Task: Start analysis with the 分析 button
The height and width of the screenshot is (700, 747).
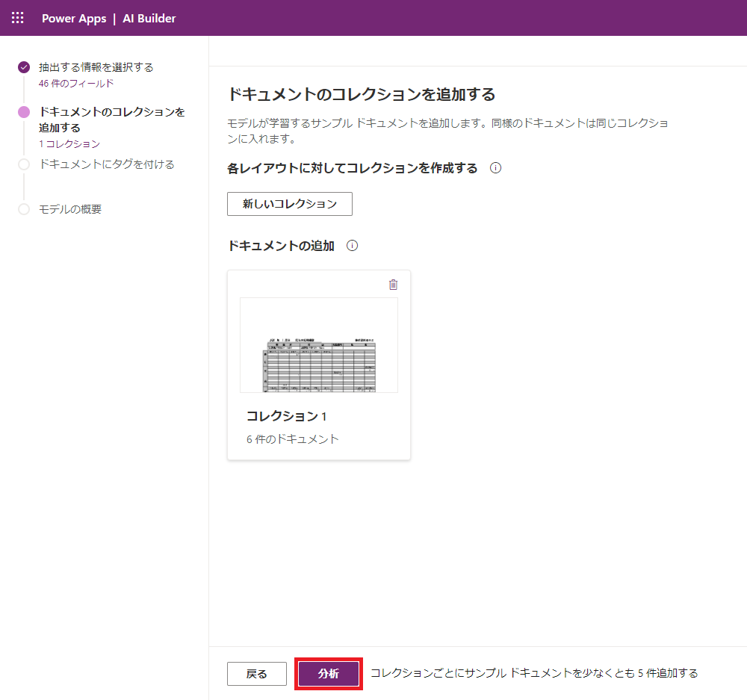Action: 329,674
